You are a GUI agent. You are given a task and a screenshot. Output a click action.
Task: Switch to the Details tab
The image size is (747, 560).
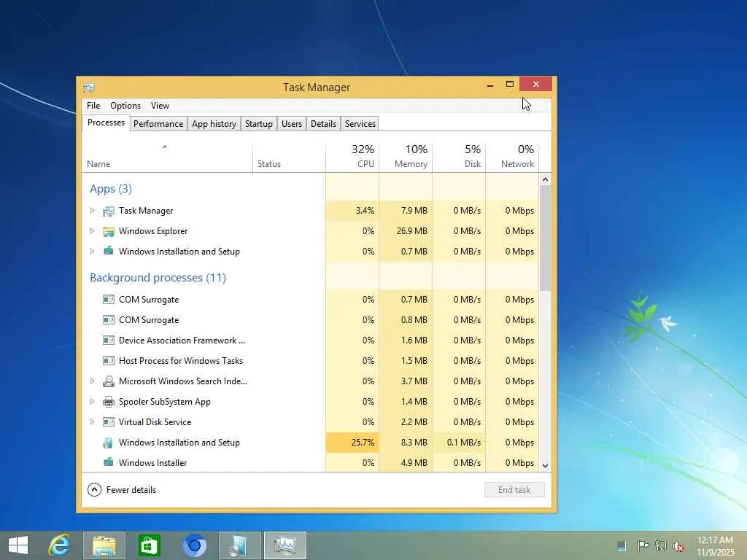coord(323,124)
